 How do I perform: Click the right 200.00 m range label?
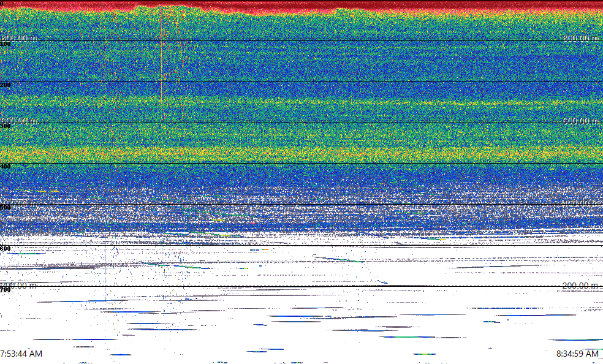tap(580, 286)
